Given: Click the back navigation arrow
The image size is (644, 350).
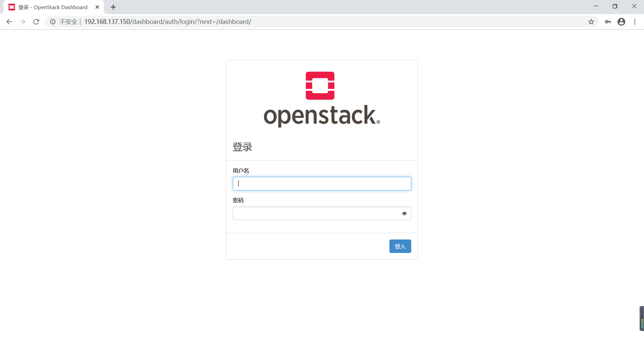Looking at the screenshot, I should [9, 21].
